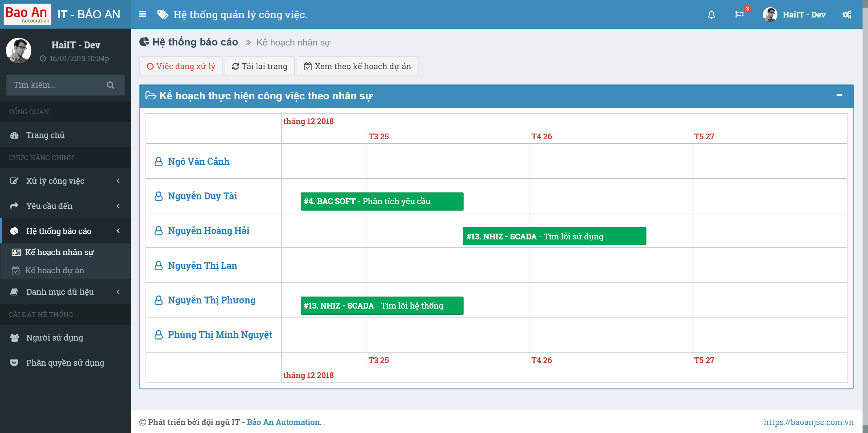Toggle the Việc đang xử lý filter

(x=181, y=66)
